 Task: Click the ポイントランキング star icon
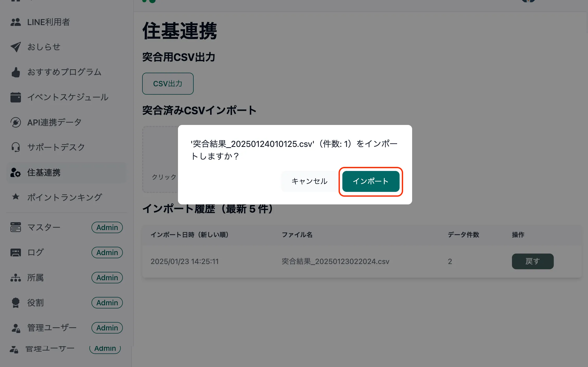click(x=15, y=197)
